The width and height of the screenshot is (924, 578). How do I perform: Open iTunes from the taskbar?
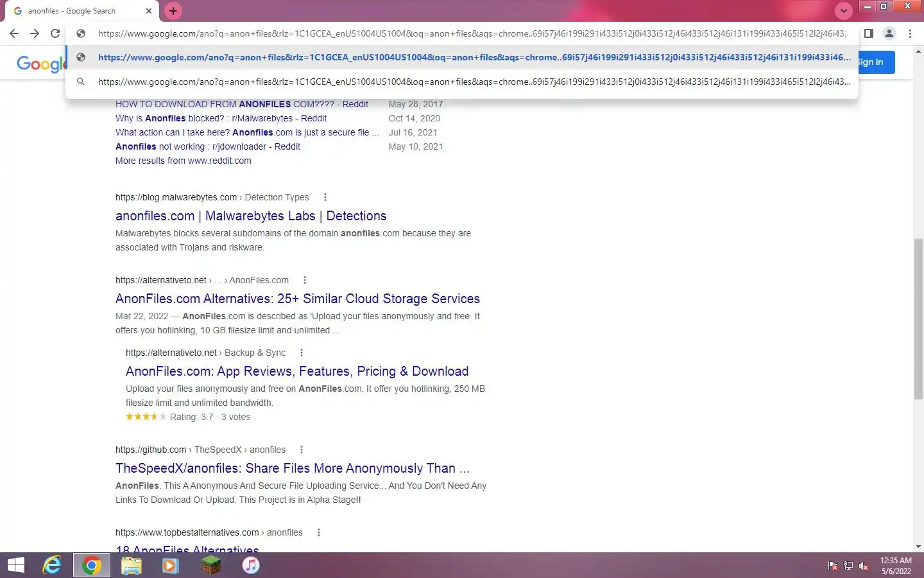point(250,565)
